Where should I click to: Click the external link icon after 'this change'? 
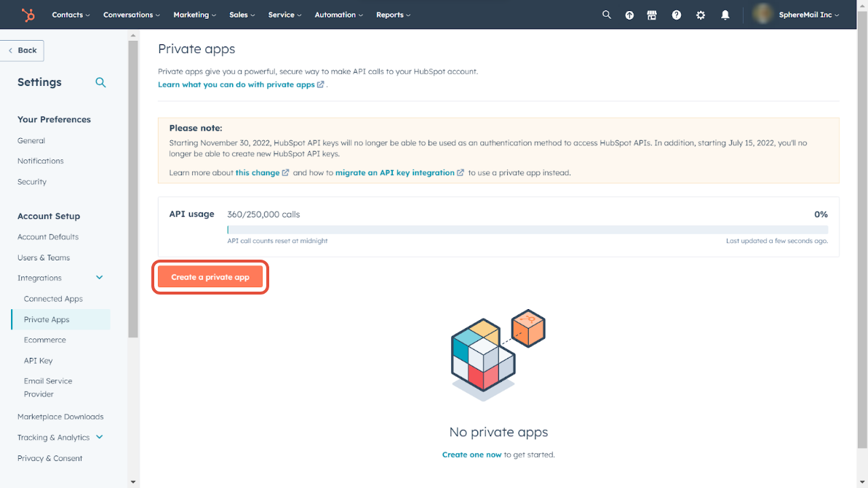pyautogui.click(x=286, y=172)
